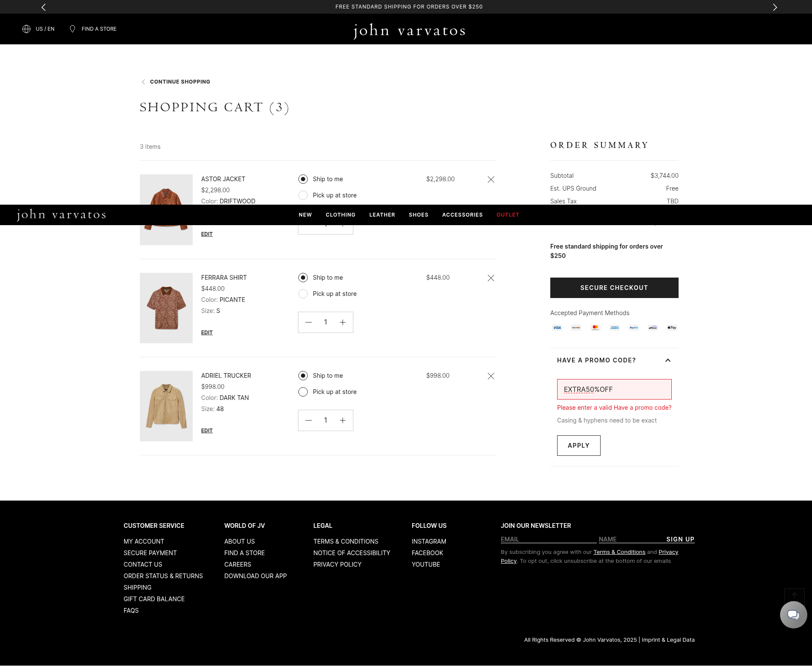Open the Leather menu in navigation
Screen dimensions: 812x666
(x=382, y=215)
